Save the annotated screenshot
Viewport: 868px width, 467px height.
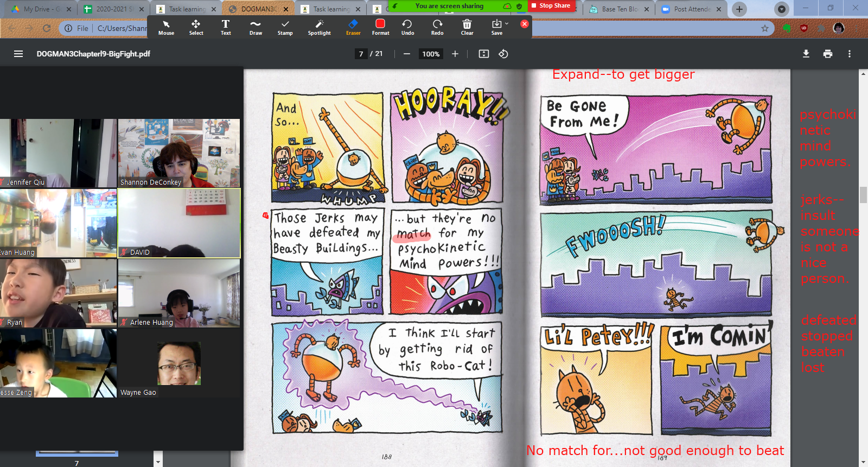tap(496, 27)
